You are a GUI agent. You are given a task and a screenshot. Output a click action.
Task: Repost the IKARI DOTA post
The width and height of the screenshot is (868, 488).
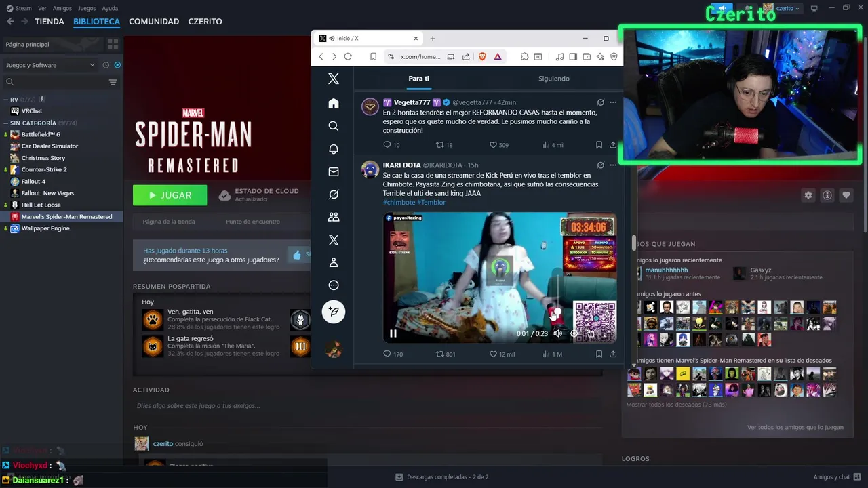pos(439,354)
